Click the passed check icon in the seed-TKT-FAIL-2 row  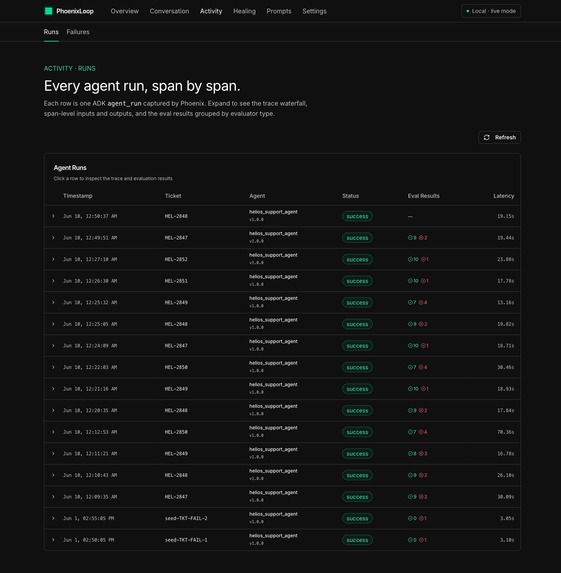pos(410,518)
